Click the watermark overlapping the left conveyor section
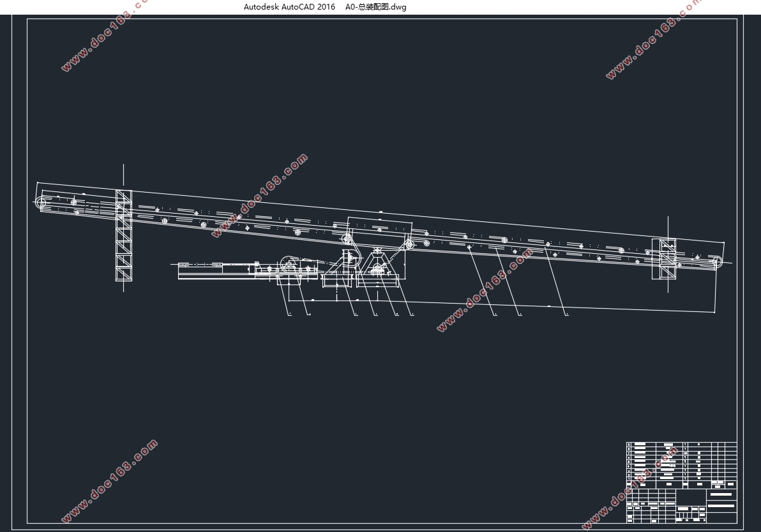 259,195
